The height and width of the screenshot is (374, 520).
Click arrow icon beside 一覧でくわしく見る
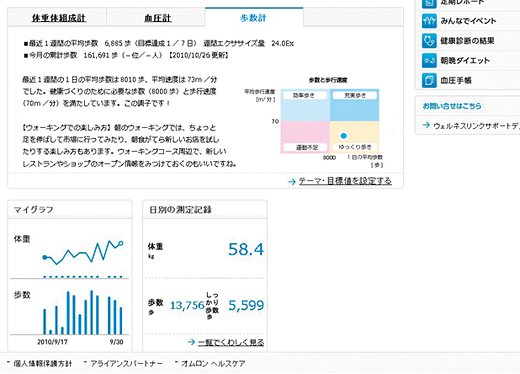(x=191, y=342)
